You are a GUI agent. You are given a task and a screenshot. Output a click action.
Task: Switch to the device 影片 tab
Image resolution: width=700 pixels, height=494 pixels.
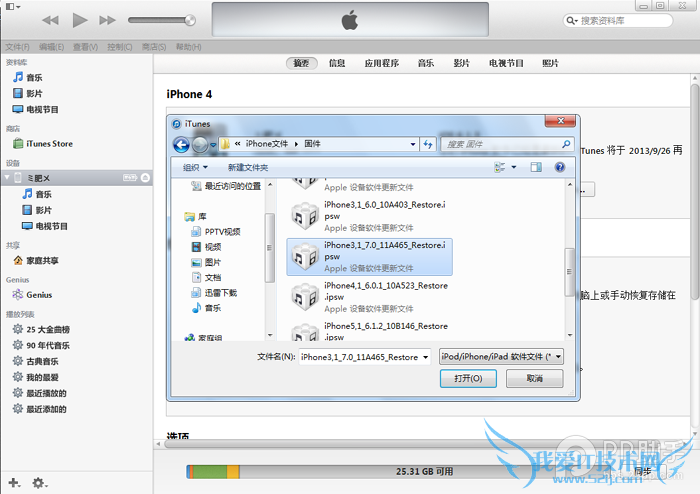pos(462,63)
